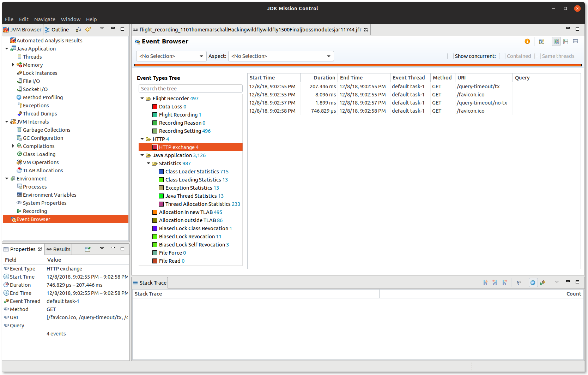Open the Aspect dropdown
588x375 pixels.
pyautogui.click(x=281, y=56)
